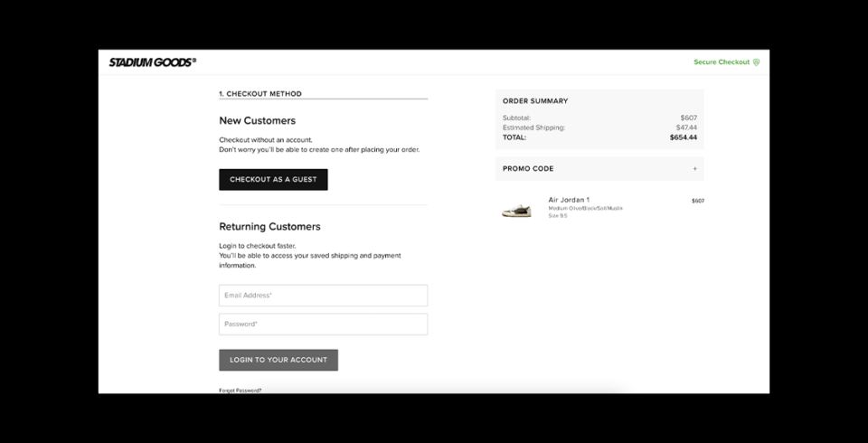Select the item price $607 beside Air Jordan 1
This screenshot has width=868, height=443.
(x=698, y=201)
